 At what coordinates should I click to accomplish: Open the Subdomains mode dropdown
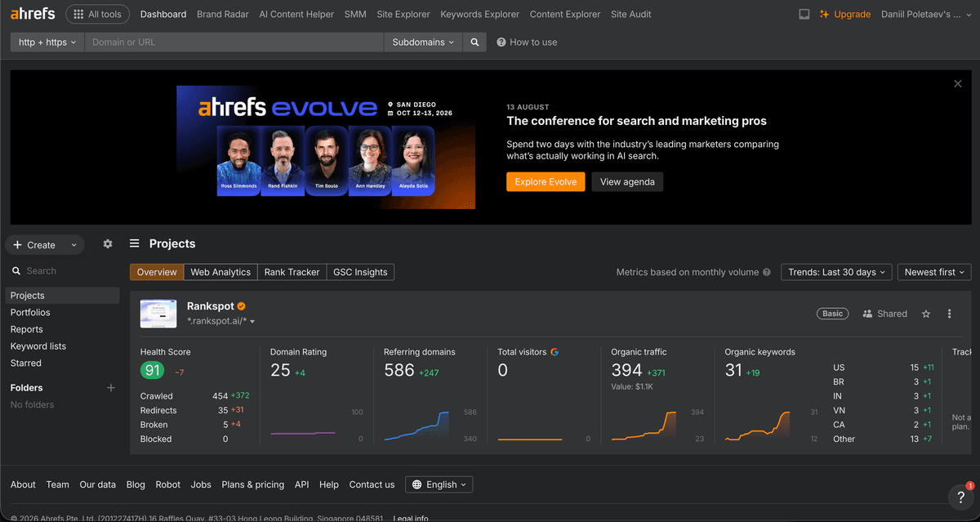423,42
